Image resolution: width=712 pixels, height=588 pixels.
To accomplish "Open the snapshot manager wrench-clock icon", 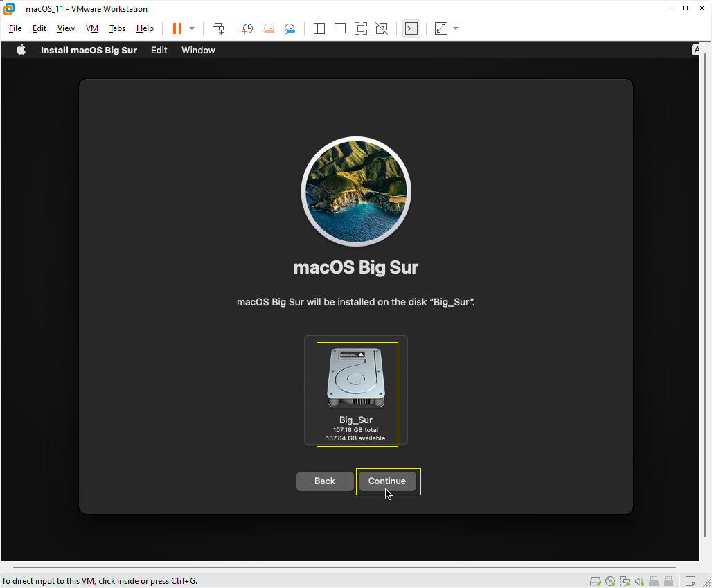I will tap(290, 28).
